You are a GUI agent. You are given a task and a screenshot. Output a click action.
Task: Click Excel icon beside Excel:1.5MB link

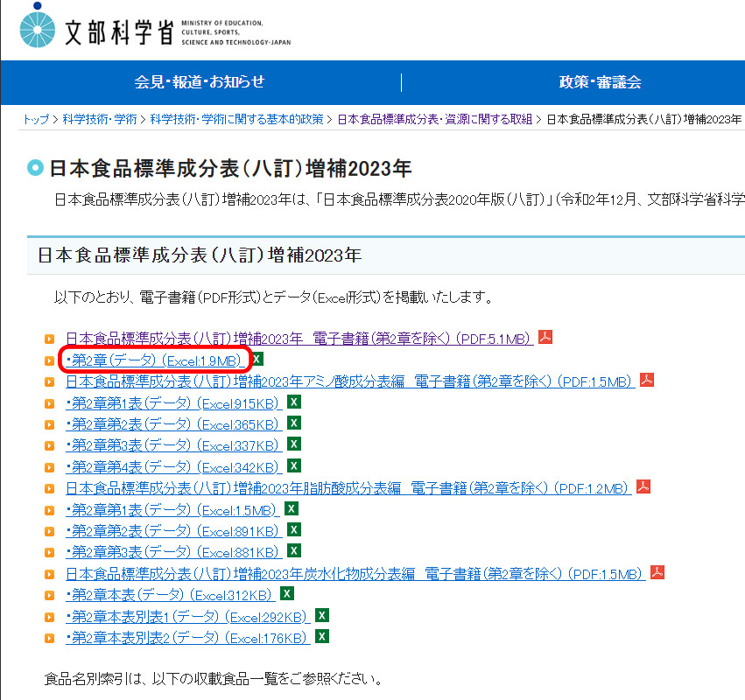click(292, 509)
